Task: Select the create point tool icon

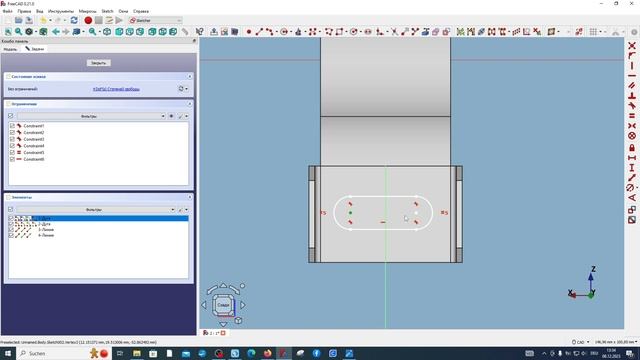Action: coord(249,31)
